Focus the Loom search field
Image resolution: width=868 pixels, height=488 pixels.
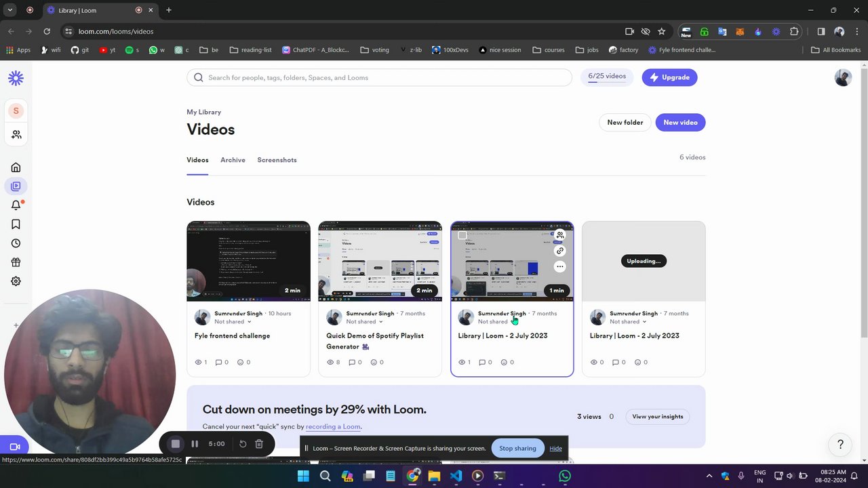point(379,77)
